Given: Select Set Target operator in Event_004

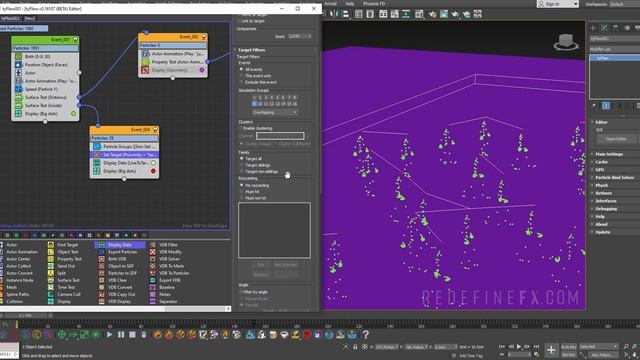Looking at the screenshot, I should [124, 155].
